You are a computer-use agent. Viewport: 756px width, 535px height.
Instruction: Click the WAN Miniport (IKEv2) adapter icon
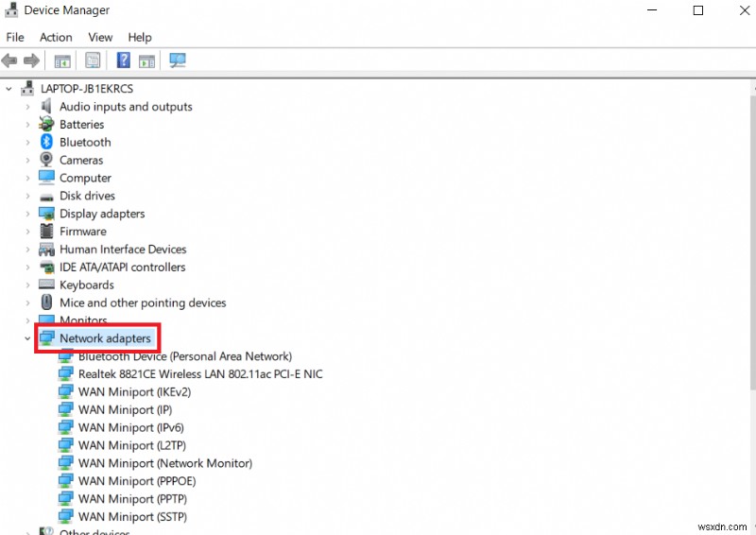[x=65, y=391]
